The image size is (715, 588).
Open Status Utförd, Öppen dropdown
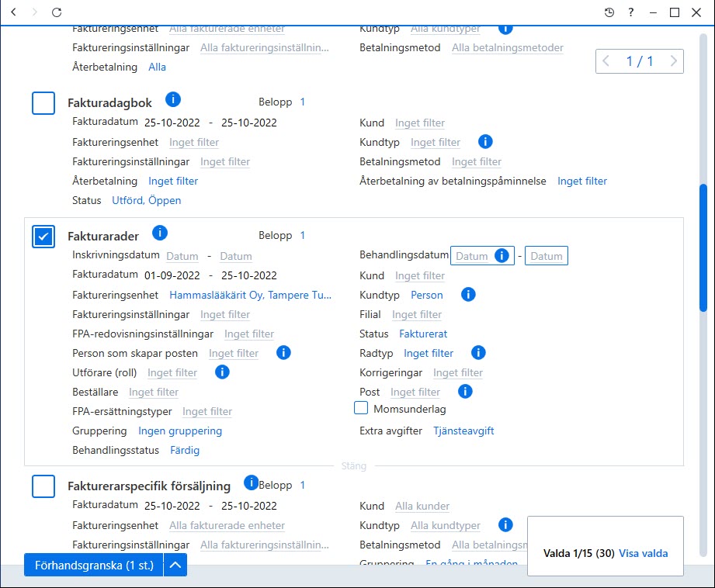pyautogui.click(x=147, y=201)
